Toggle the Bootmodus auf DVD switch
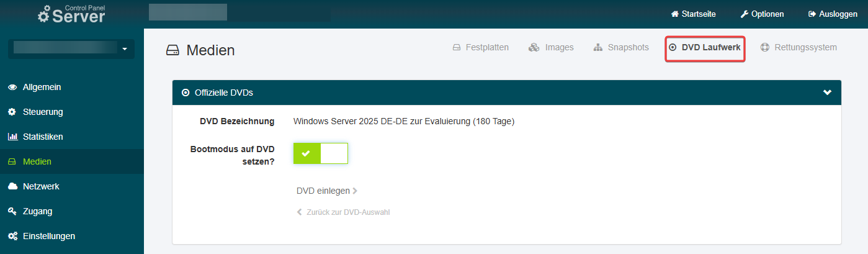The image size is (868, 254). tap(321, 153)
